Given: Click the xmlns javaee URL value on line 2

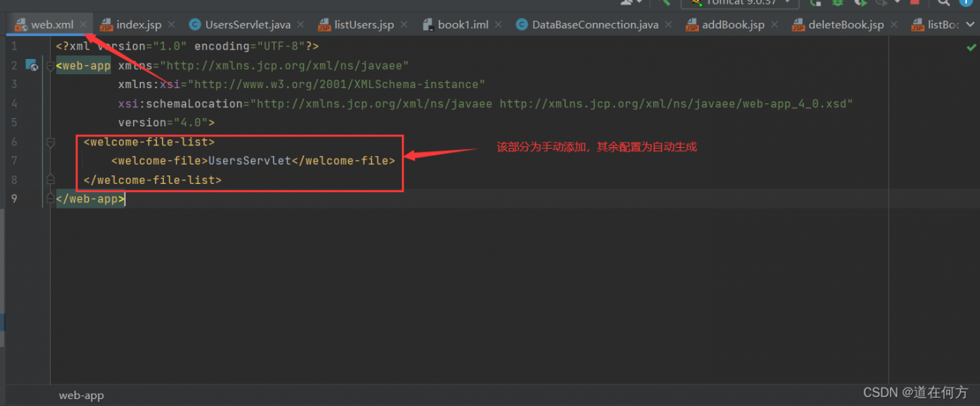Looking at the screenshot, I should (x=284, y=66).
